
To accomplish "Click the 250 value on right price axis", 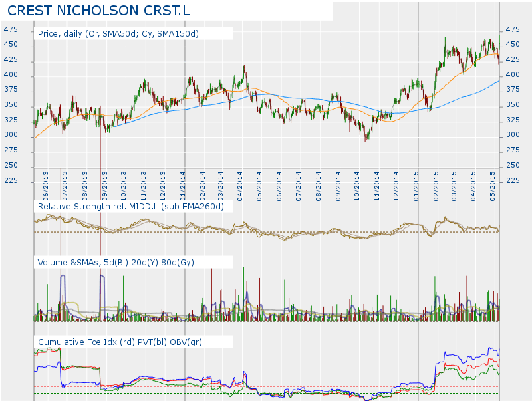I will click(513, 165).
